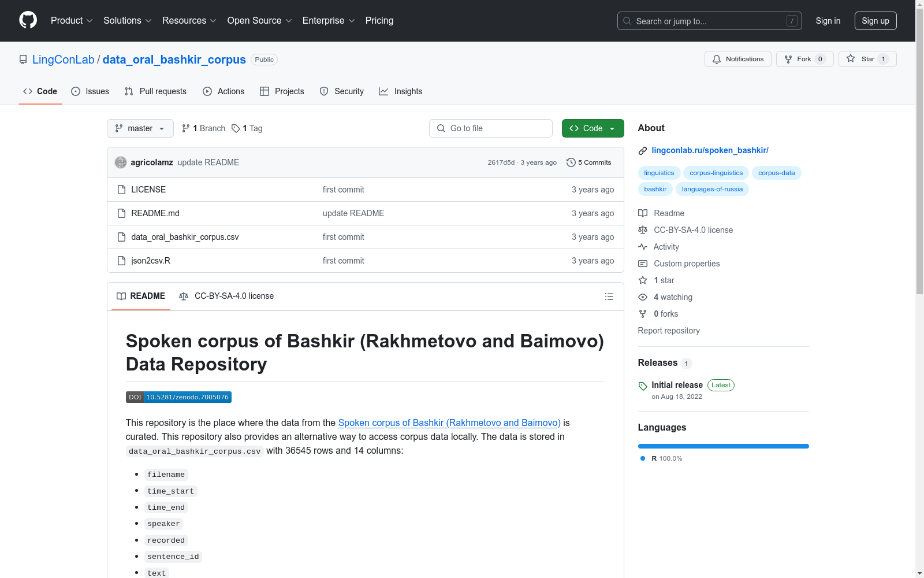Click the DOI zenodo badge
Image resolution: width=924 pixels, height=578 pixels.
(178, 397)
